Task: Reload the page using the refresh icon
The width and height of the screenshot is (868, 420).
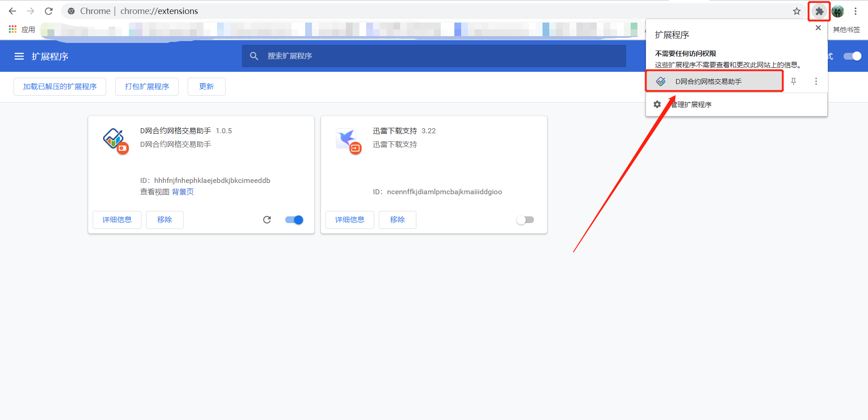Action: [x=49, y=11]
